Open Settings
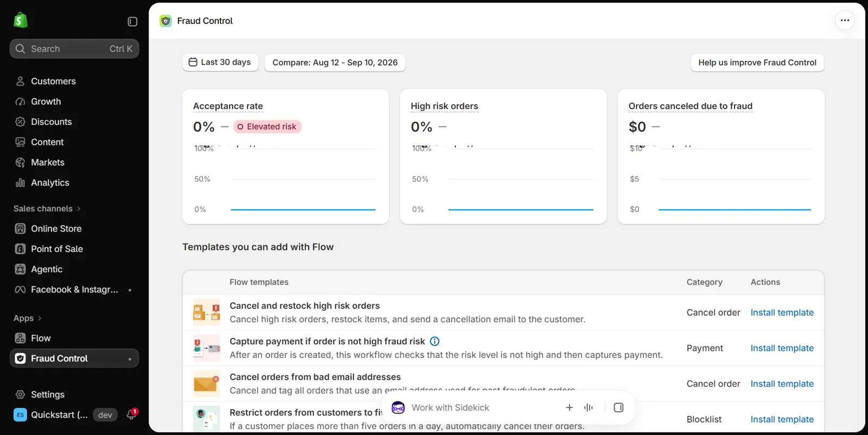The height and width of the screenshot is (435, 868). pyautogui.click(x=74, y=395)
